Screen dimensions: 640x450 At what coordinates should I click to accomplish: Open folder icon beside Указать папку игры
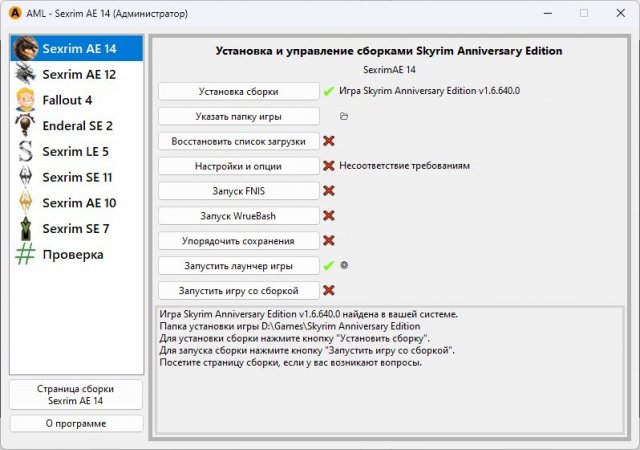[344, 116]
